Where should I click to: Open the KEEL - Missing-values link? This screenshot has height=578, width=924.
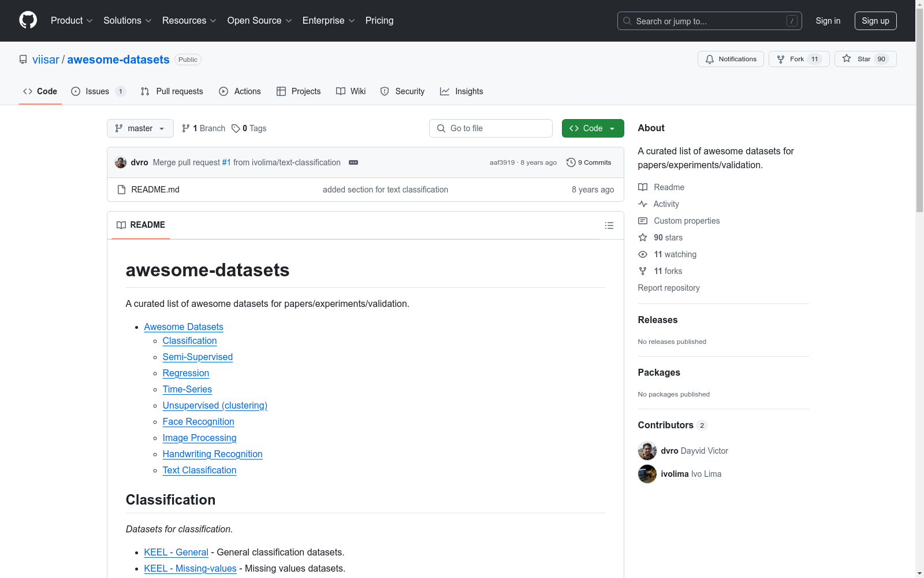click(191, 569)
